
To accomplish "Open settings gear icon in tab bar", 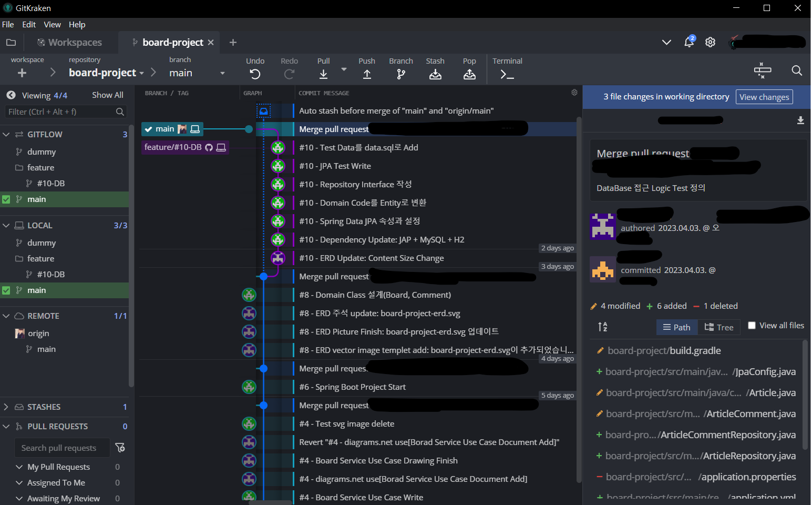I will [x=710, y=42].
